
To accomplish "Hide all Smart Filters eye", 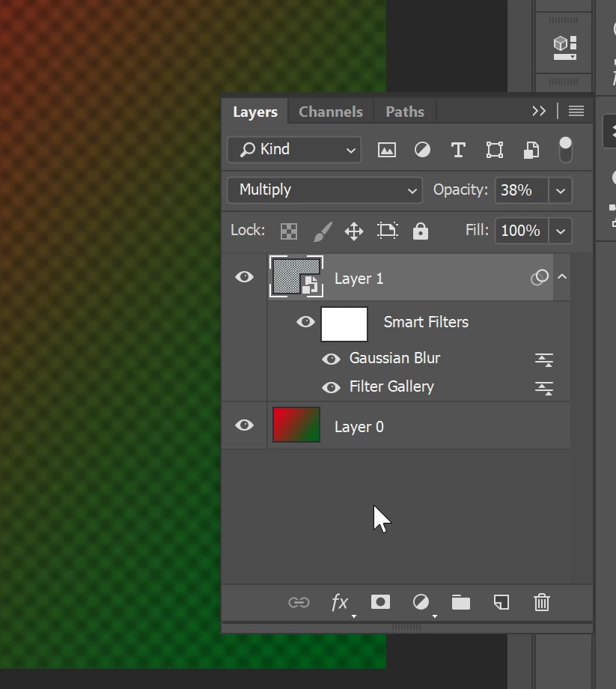I will tap(305, 322).
